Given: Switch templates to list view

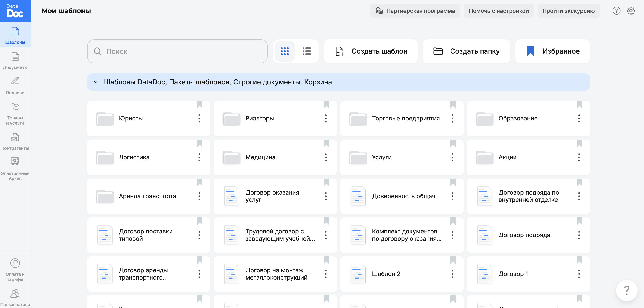Looking at the screenshot, I should point(307,51).
